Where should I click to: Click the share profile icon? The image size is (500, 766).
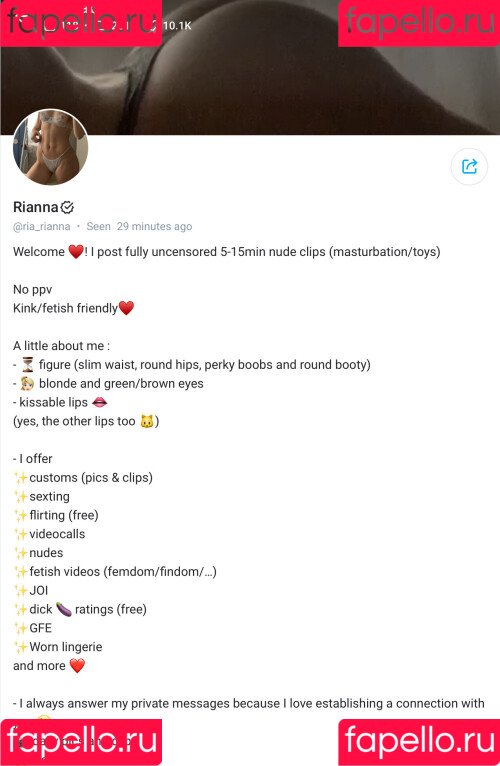(469, 167)
